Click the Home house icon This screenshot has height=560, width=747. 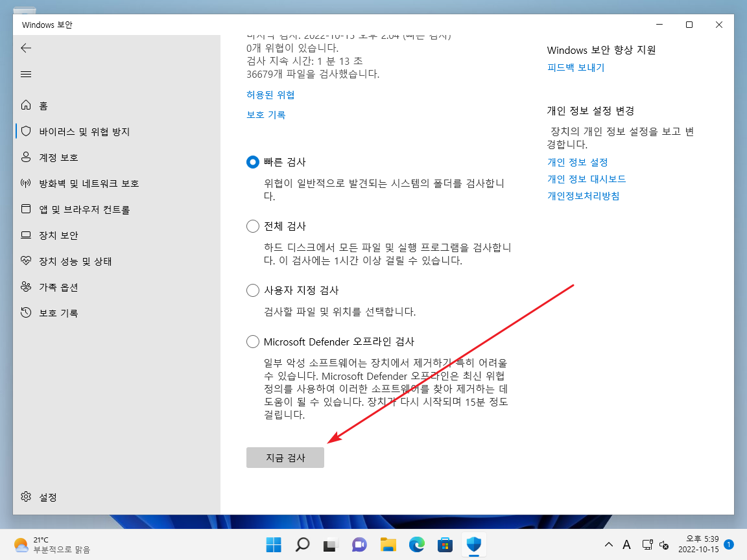coord(26,105)
